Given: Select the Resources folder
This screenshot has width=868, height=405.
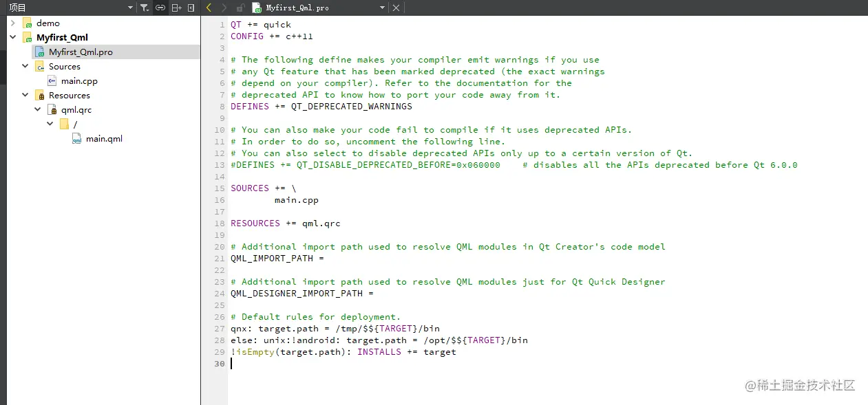Looking at the screenshot, I should tap(70, 95).
